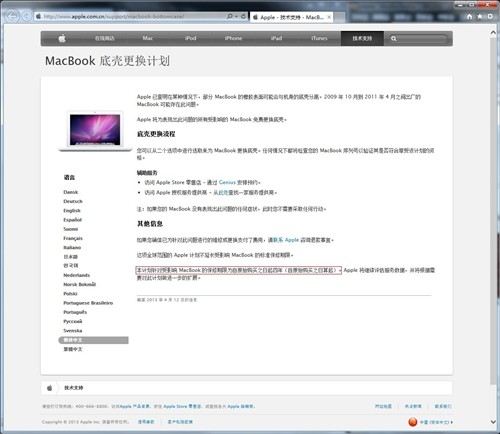Viewport: 500px width, 434px height.
Task: Click the Apple logo in the navigation bar
Action: 62,38
